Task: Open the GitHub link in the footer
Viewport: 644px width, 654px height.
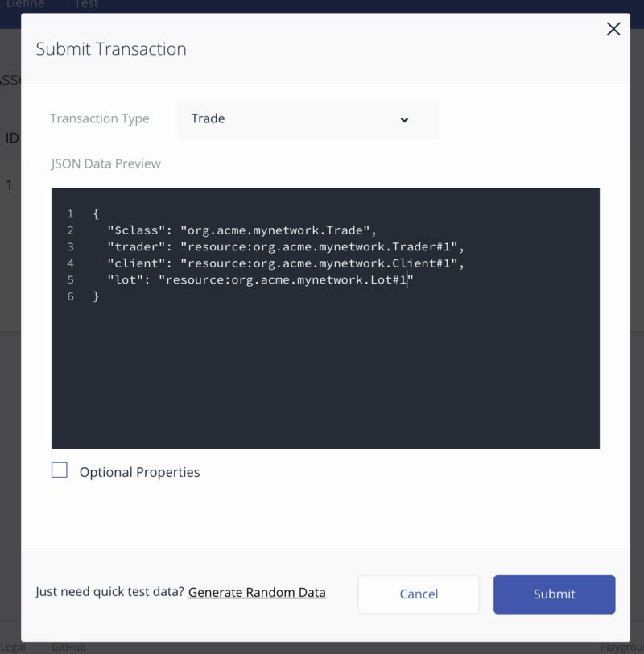Action: 68,647
